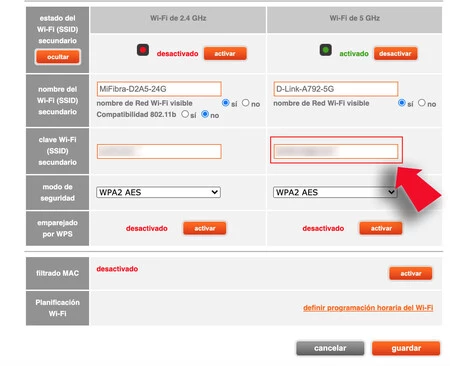This screenshot has width=450, height=366.
Task: Open definir programación horaria del Wi-Fi link
Action: [x=368, y=308]
